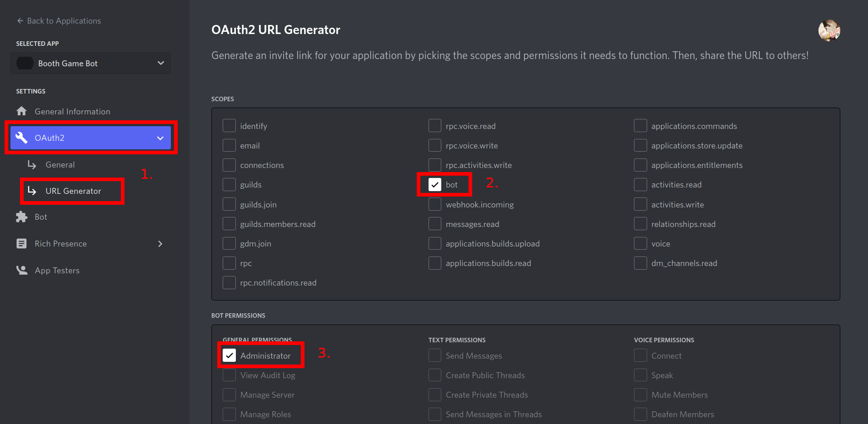The image size is (868, 424).
Task: Open the Booth Game Bot app selector
Action: click(x=90, y=63)
